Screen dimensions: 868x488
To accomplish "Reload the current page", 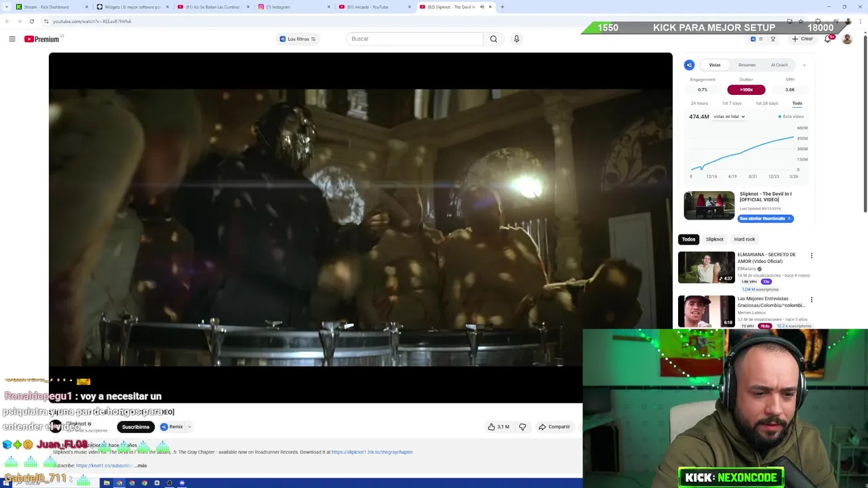I will click(31, 21).
